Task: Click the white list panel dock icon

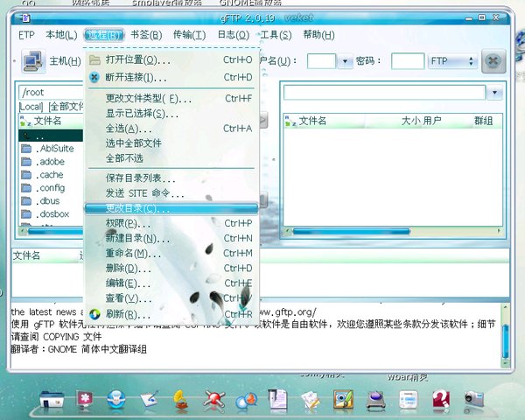Action: tap(409, 399)
